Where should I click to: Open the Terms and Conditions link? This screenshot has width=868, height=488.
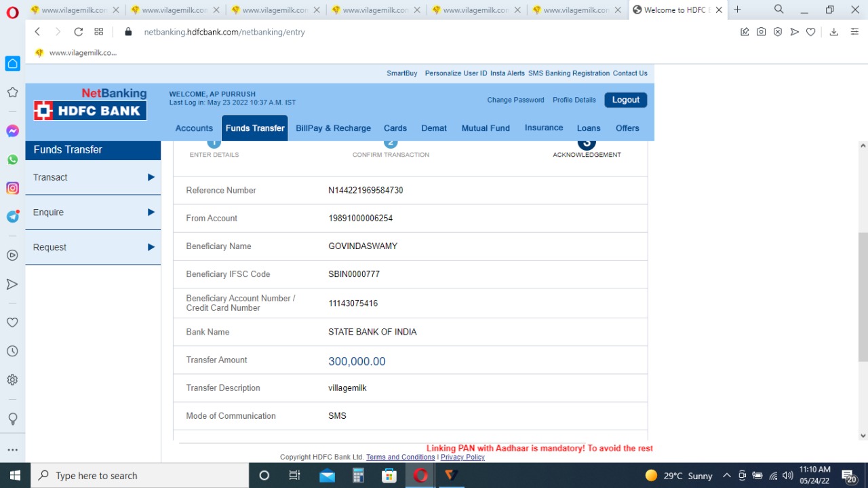(401, 457)
